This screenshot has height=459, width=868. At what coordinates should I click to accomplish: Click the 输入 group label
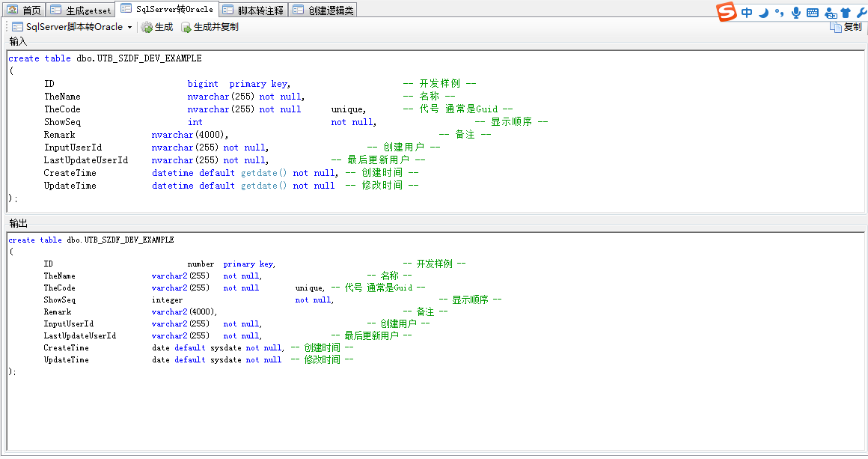18,41
